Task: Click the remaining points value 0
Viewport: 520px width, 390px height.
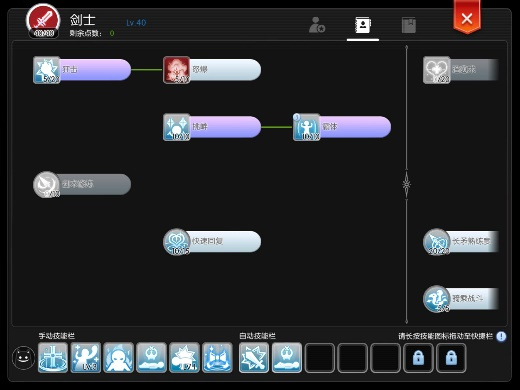Action: [x=112, y=33]
